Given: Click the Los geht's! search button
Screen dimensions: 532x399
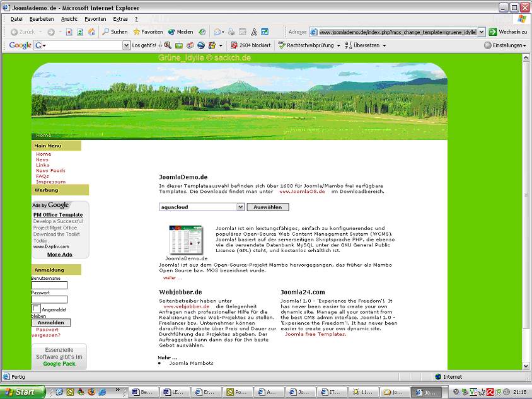Looking at the screenshot, I should pos(144,45).
